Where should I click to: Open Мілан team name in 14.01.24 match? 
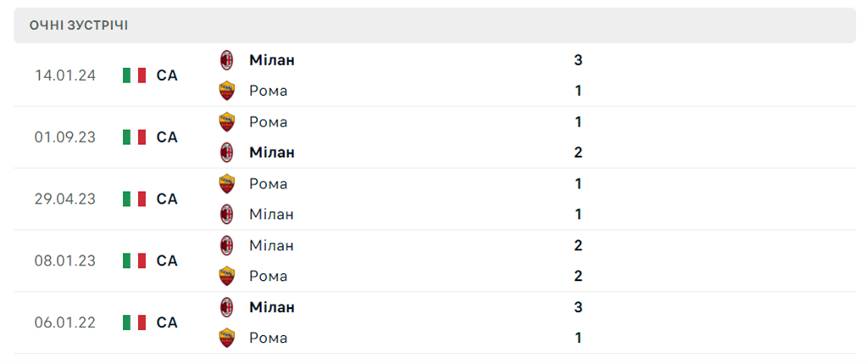coord(272,60)
